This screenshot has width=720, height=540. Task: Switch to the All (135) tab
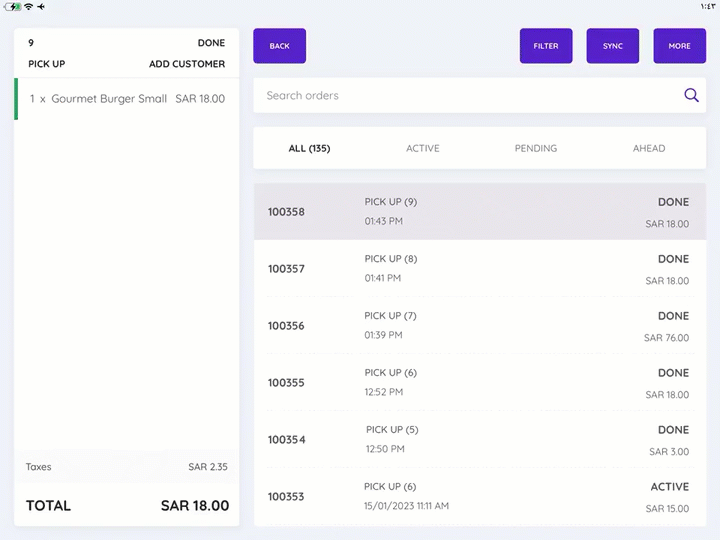click(x=309, y=148)
